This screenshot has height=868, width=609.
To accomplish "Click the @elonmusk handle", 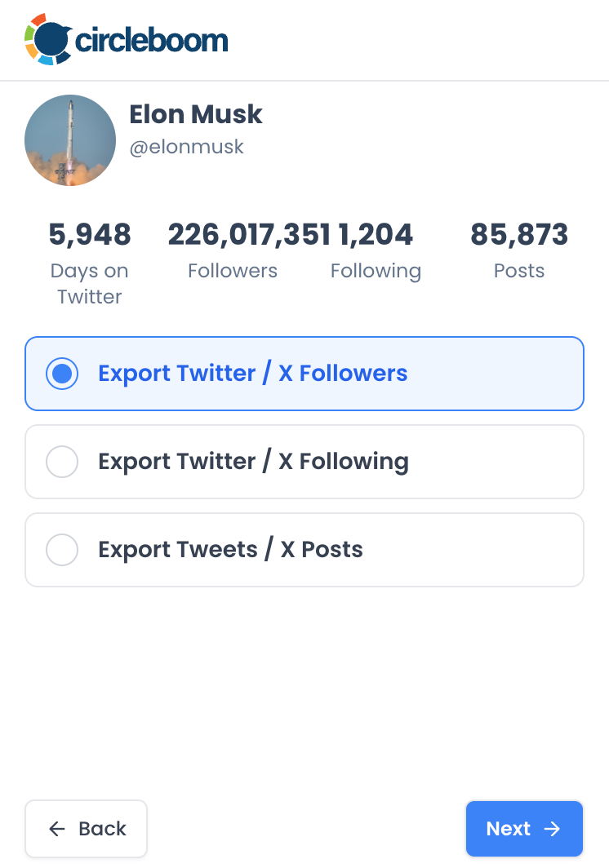I will [186, 147].
